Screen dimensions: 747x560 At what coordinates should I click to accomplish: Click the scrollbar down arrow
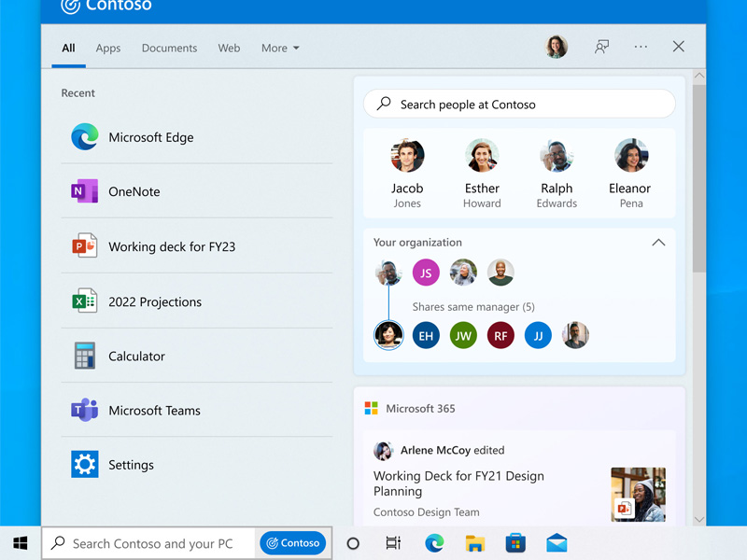[698, 519]
